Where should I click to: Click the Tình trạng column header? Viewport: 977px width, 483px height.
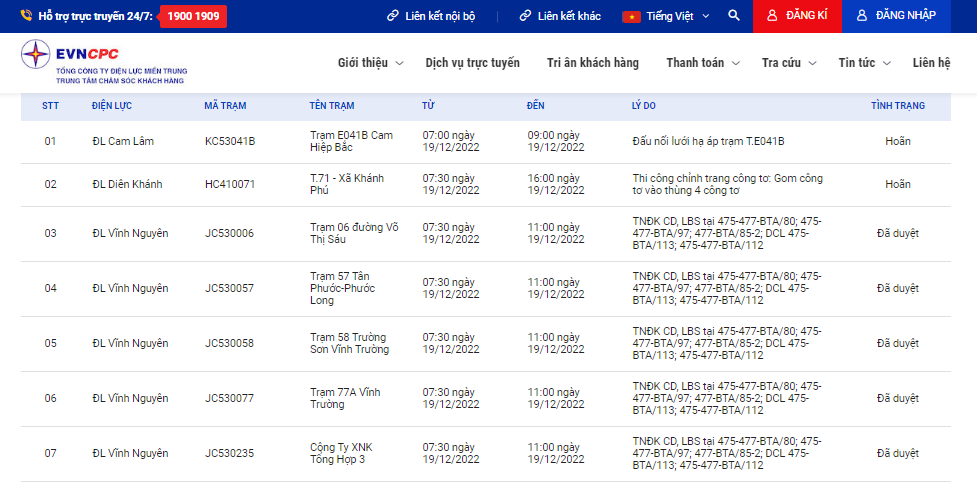897,106
